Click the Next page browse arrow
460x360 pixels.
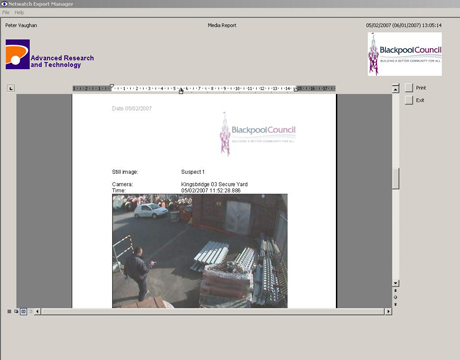(x=395, y=304)
